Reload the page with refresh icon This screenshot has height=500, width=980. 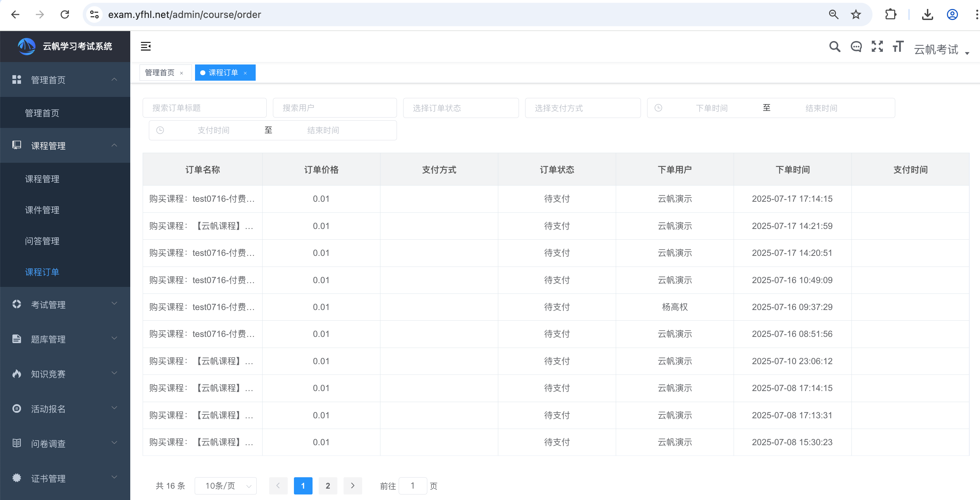(x=65, y=14)
